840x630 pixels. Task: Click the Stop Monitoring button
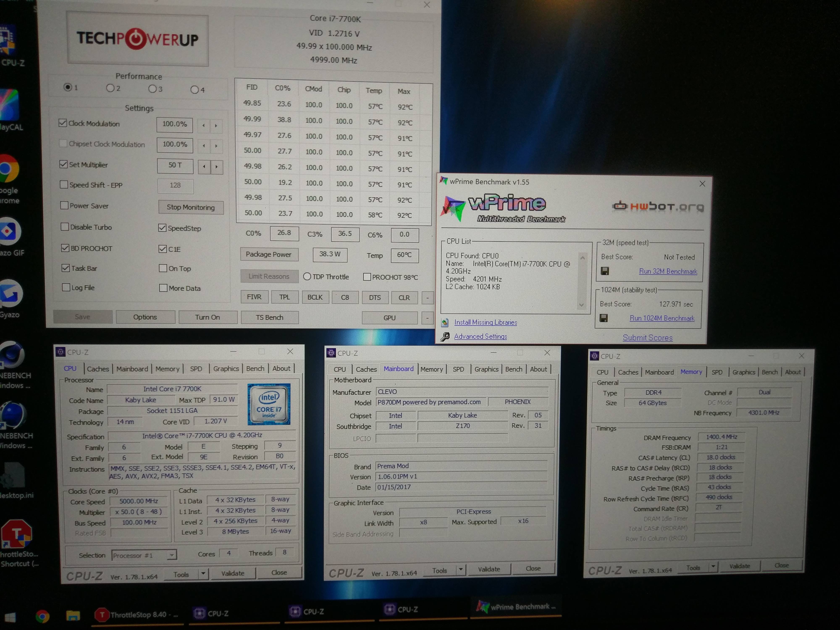coord(191,207)
